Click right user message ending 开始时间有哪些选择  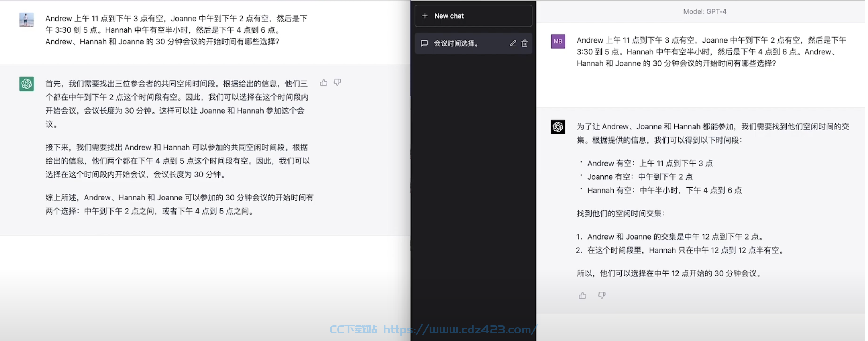point(712,52)
